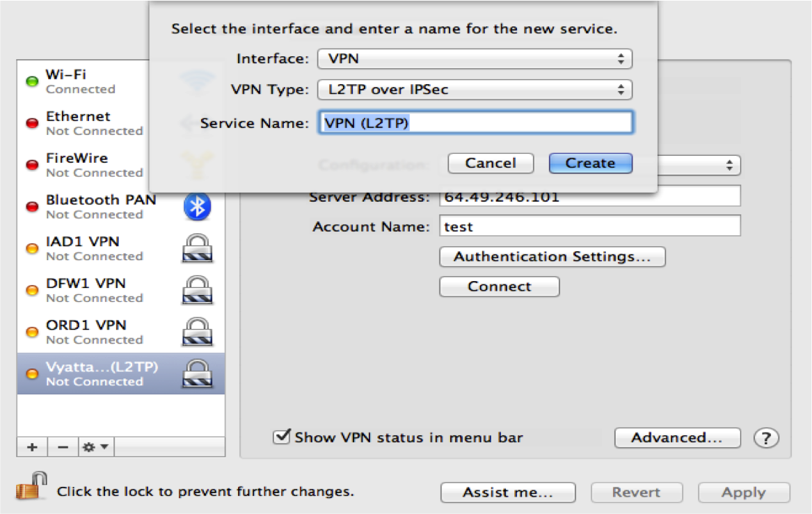The width and height of the screenshot is (812, 514).
Task: Select the Ethernet service in the list
Action: 83,123
